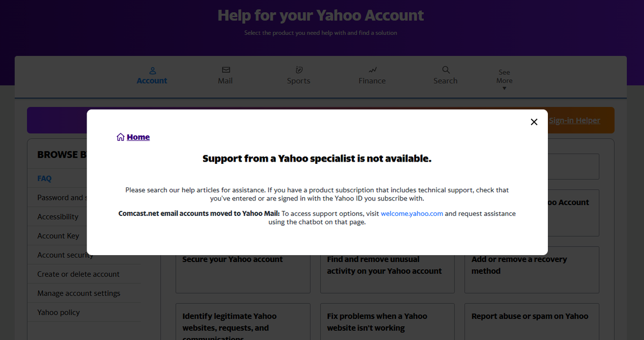The image size is (644, 340).
Task: Select FAQ in the browse sidebar
Action: (x=45, y=179)
